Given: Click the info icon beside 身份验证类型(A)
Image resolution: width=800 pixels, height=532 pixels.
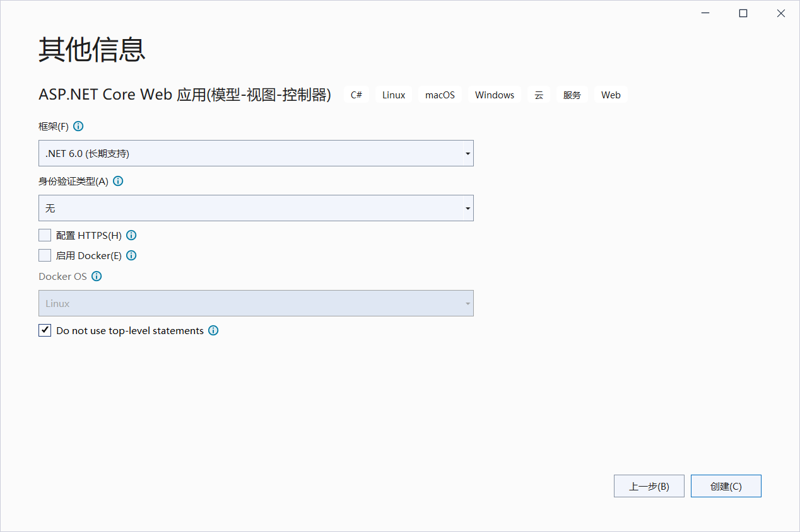Looking at the screenshot, I should click(x=118, y=181).
